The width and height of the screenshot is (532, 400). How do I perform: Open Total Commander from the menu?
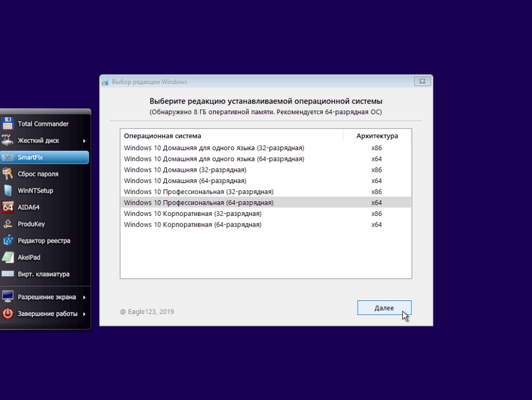(45, 124)
